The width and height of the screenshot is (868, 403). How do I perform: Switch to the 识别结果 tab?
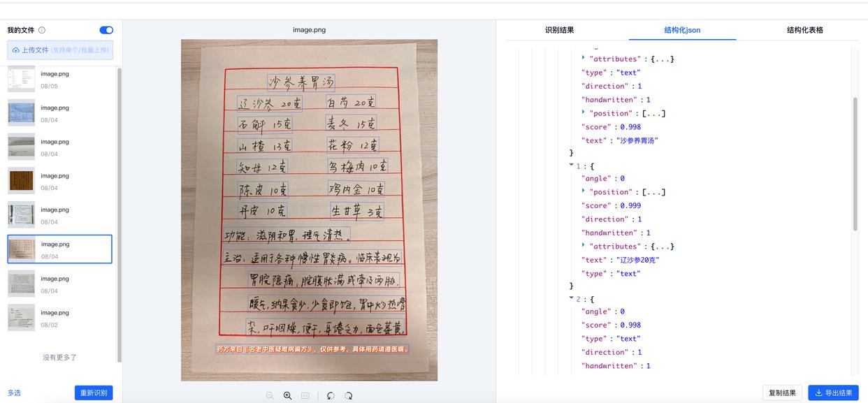[x=560, y=30]
